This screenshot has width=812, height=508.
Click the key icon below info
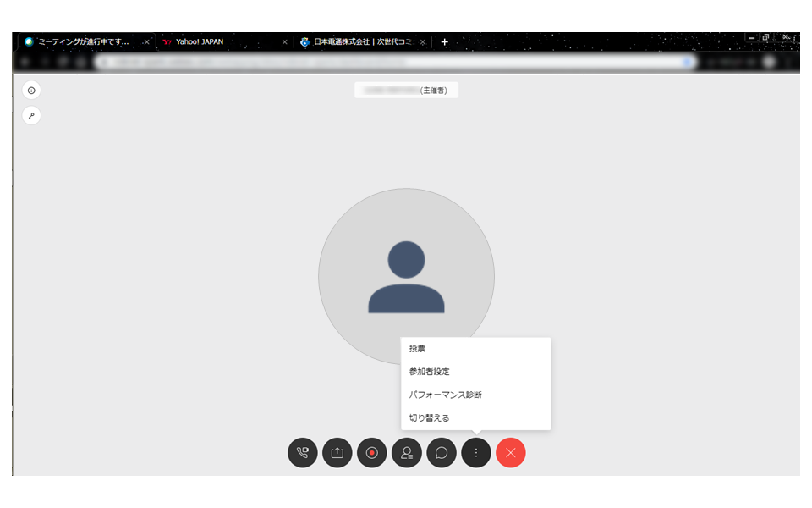click(x=31, y=116)
